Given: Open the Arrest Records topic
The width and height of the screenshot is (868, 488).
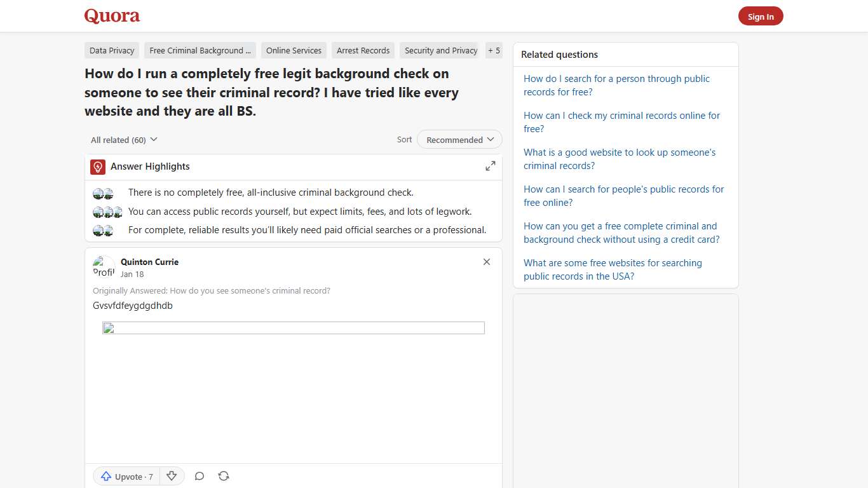Looking at the screenshot, I should pyautogui.click(x=363, y=50).
